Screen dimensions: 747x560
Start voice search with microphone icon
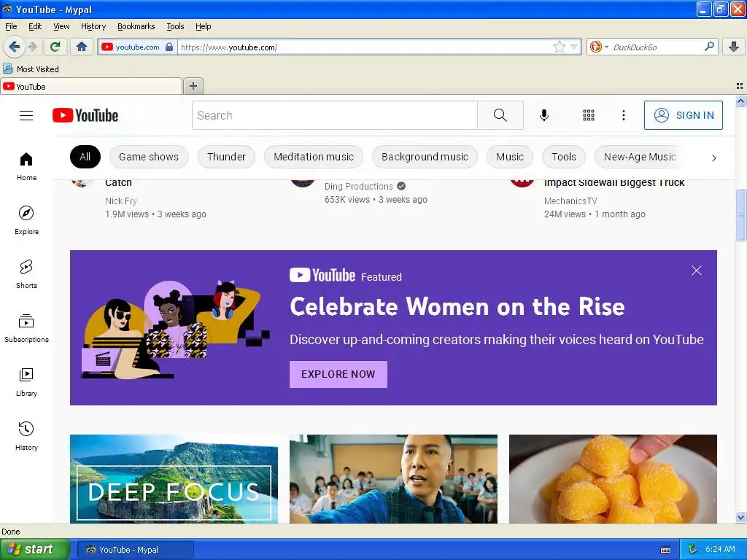click(544, 115)
